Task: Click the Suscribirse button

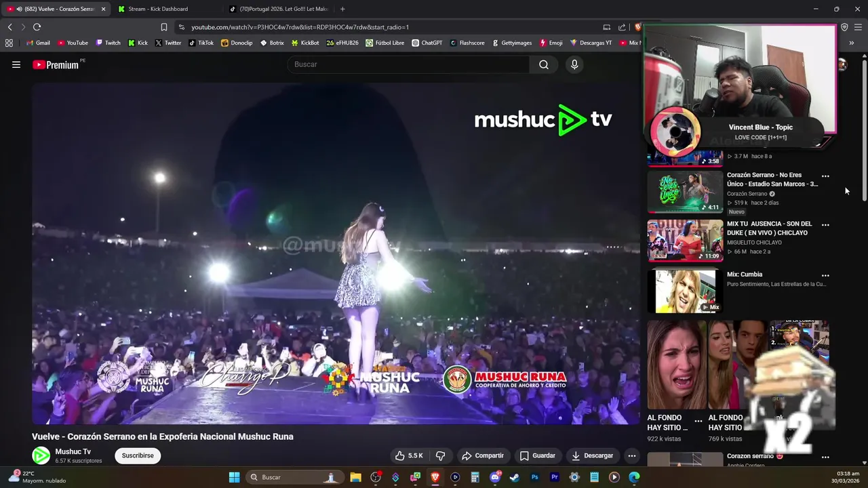Action: click(x=138, y=455)
